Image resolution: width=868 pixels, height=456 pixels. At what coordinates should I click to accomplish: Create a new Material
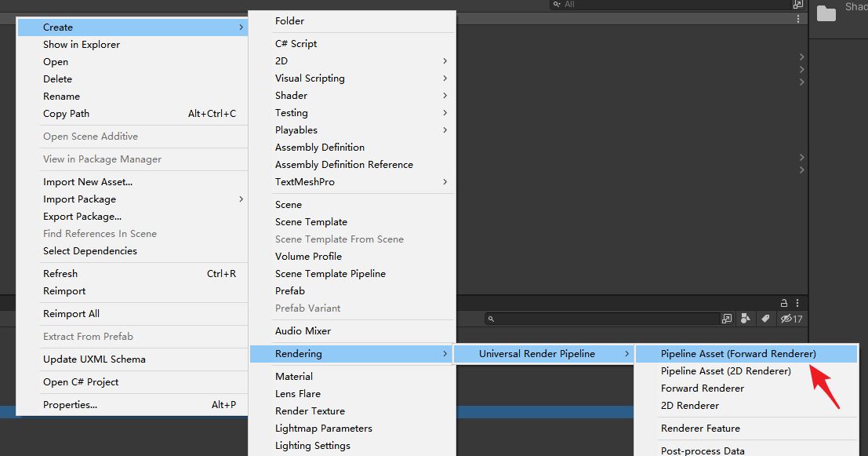point(352,376)
